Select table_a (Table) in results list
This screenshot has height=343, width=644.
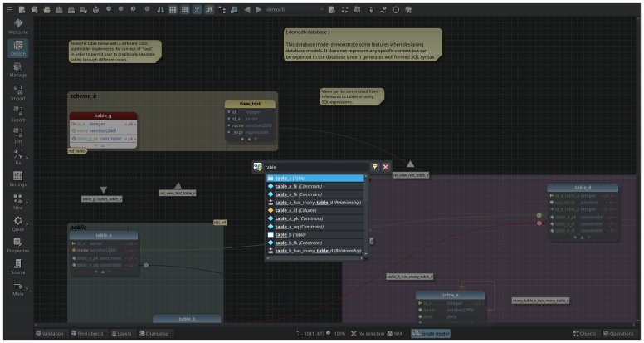315,178
